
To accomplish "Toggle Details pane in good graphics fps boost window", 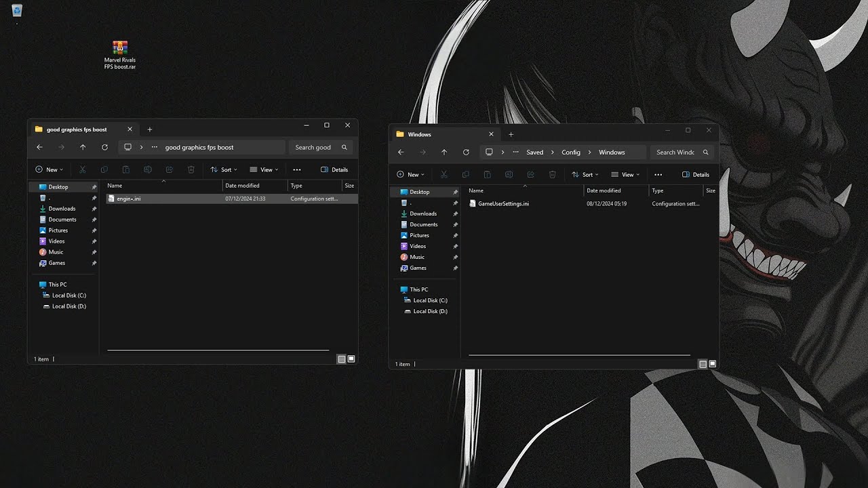I will pos(334,169).
